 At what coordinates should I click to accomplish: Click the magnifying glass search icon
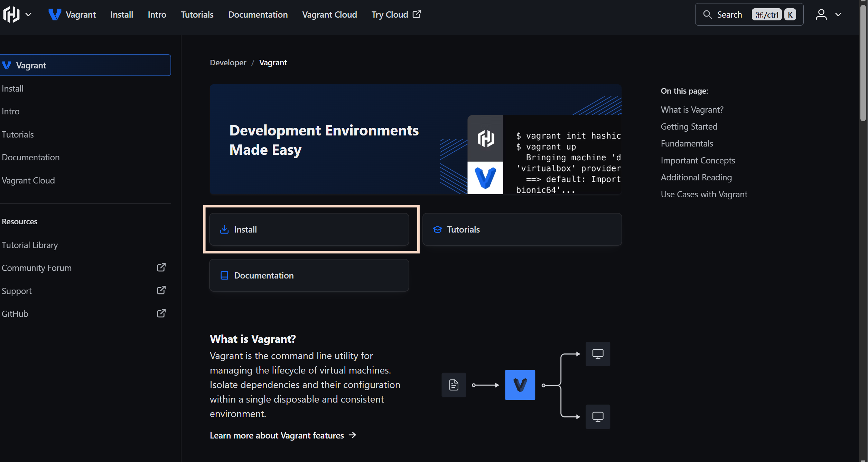click(x=707, y=15)
